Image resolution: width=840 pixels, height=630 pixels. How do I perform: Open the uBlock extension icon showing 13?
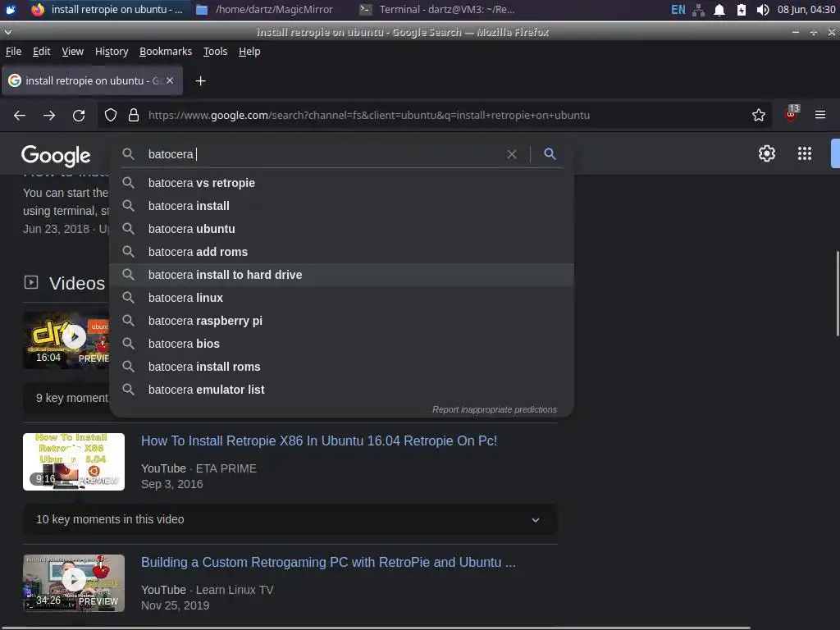(792, 114)
